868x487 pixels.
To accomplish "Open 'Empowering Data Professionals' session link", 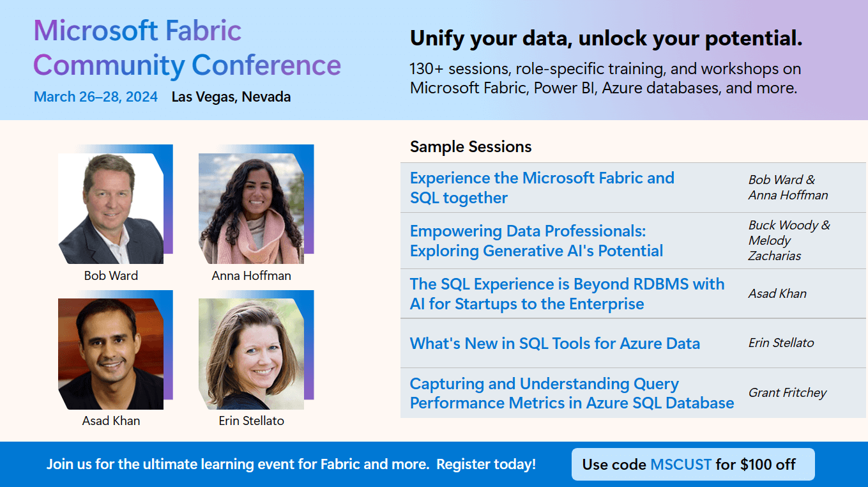I will pos(536,241).
